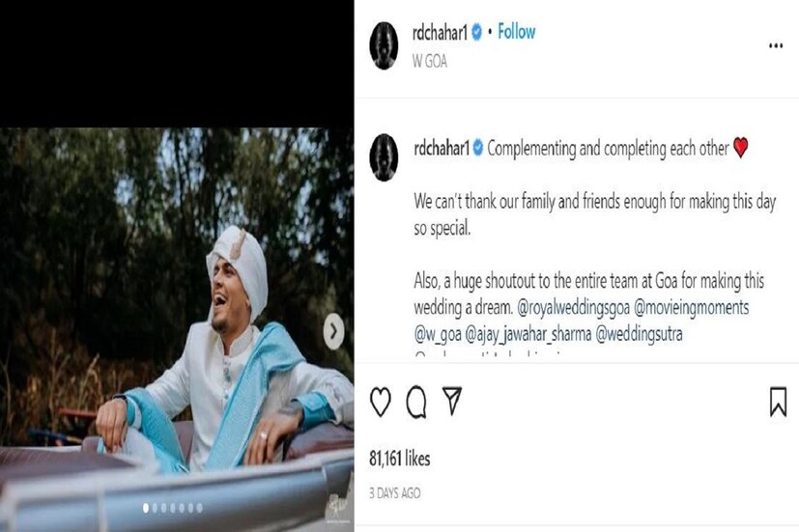
Task: Share the post with paper plane icon
Action: click(x=452, y=400)
